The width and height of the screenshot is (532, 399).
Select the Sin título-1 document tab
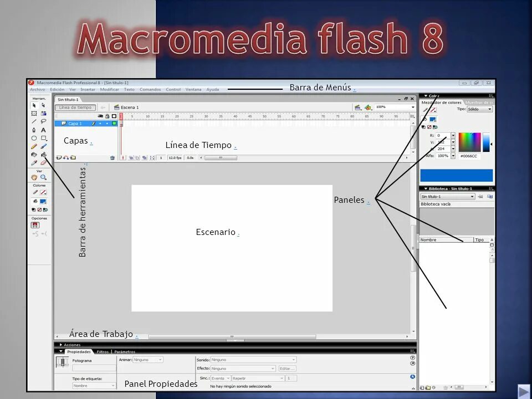click(x=68, y=99)
